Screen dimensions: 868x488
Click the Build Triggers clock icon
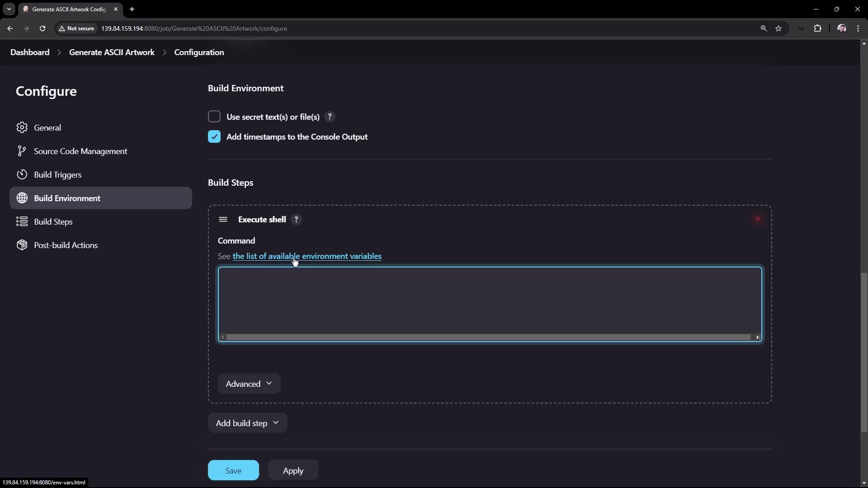pyautogui.click(x=22, y=174)
